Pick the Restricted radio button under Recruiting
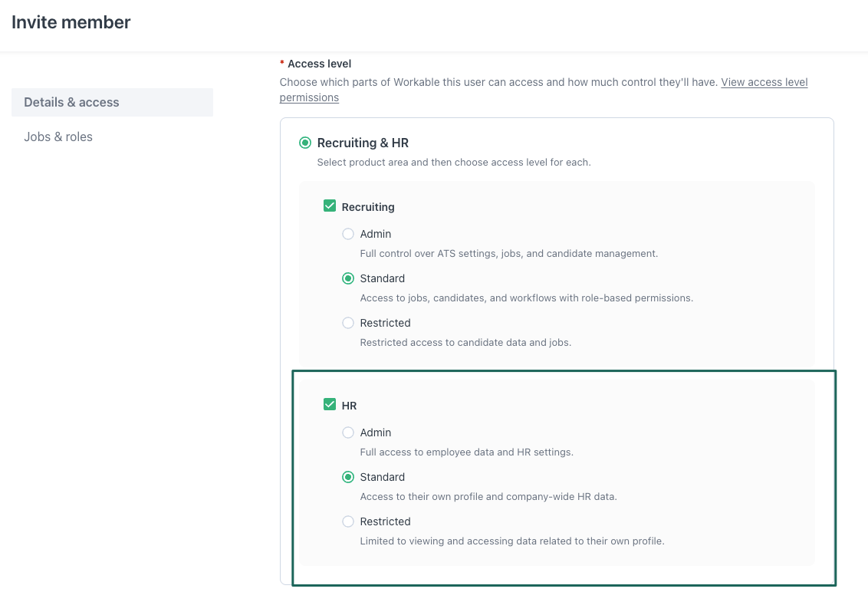Screen dimensions: 868x592 pyautogui.click(x=348, y=323)
